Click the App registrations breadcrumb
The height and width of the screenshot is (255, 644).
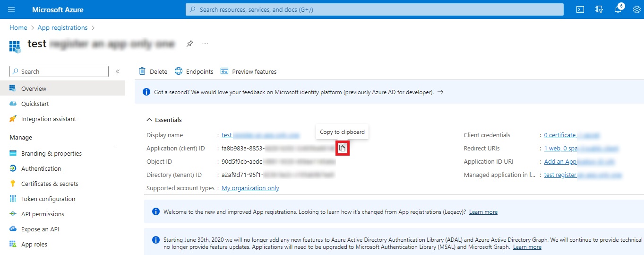[x=62, y=28]
